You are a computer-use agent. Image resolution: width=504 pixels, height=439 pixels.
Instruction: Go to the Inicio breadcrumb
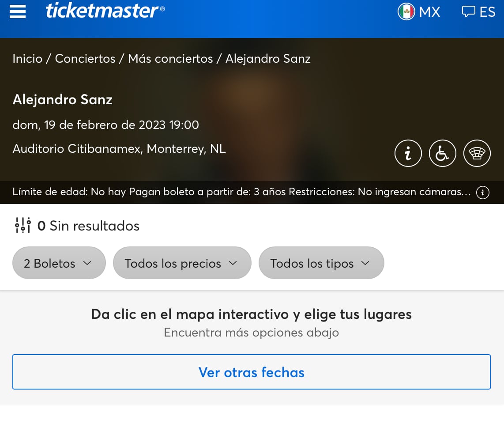pos(27,58)
